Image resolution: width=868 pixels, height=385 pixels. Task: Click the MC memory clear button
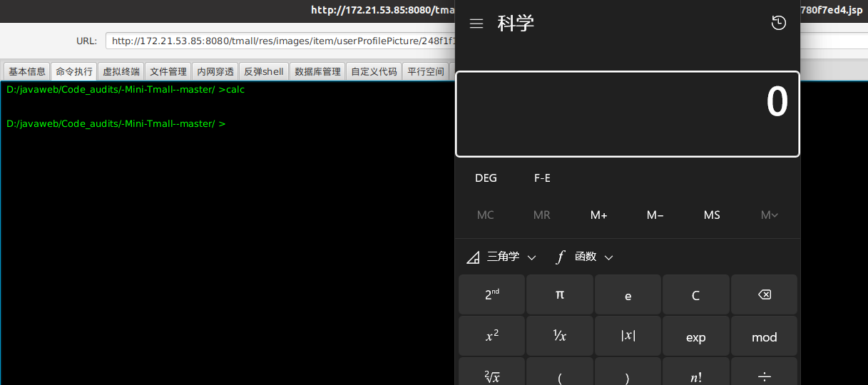coord(485,215)
